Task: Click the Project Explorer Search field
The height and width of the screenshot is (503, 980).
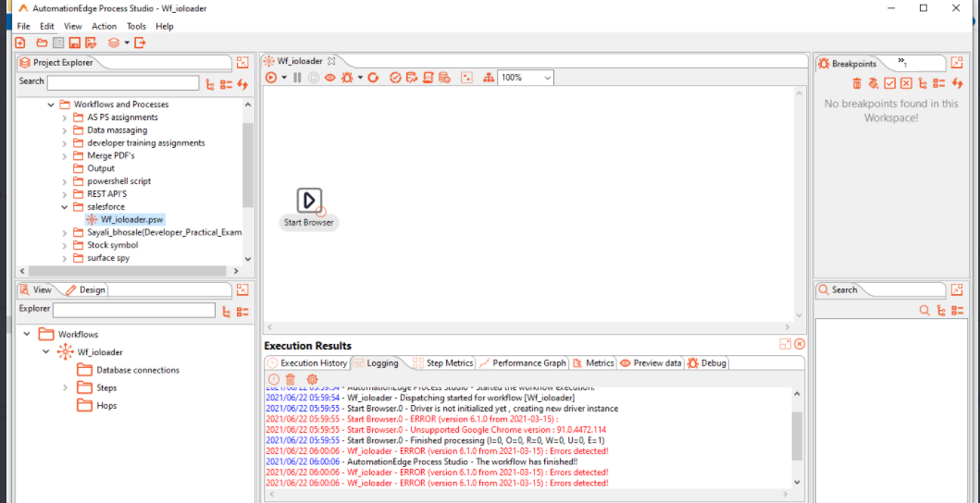Action: 123,83
